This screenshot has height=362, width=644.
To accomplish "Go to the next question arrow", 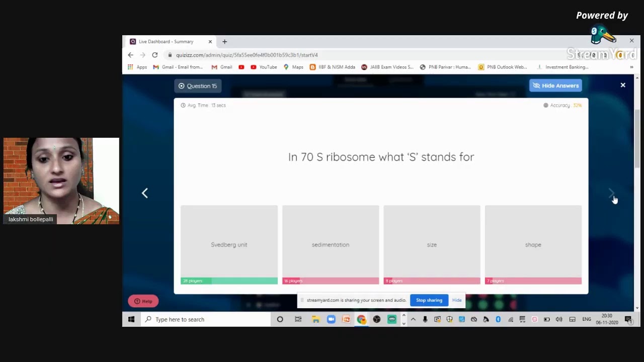I will [x=611, y=193].
